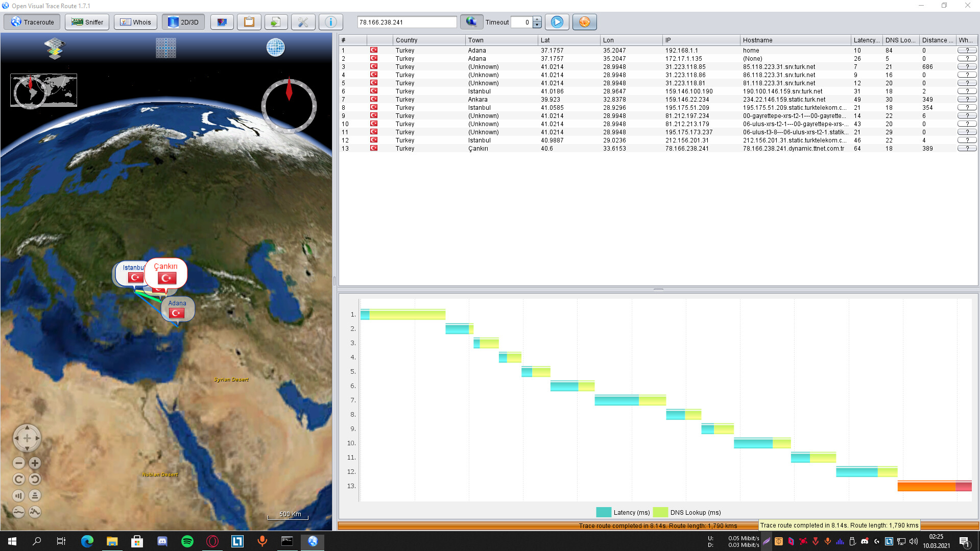This screenshot has width=980, height=551.
Task: Click the clipboard copy toolbar icon
Action: [249, 22]
